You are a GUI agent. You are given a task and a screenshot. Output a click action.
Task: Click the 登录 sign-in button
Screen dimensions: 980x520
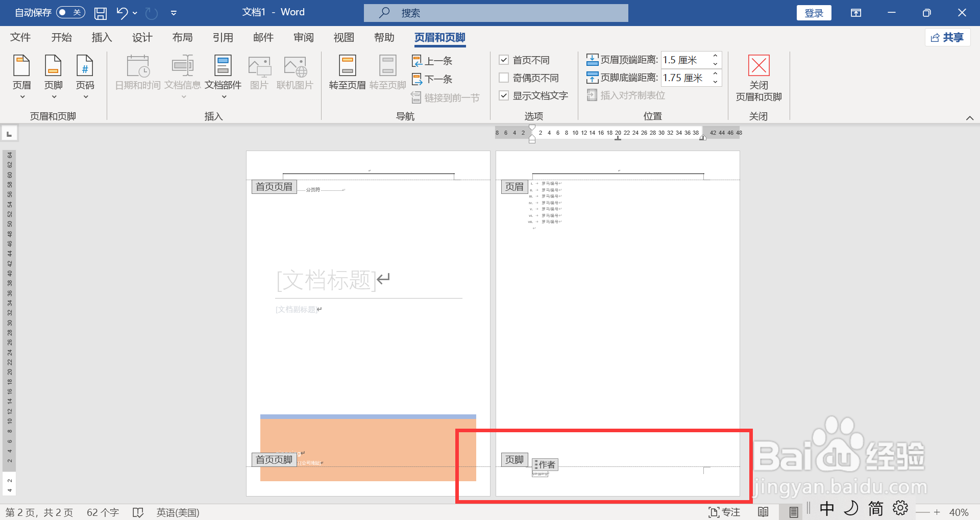point(814,13)
